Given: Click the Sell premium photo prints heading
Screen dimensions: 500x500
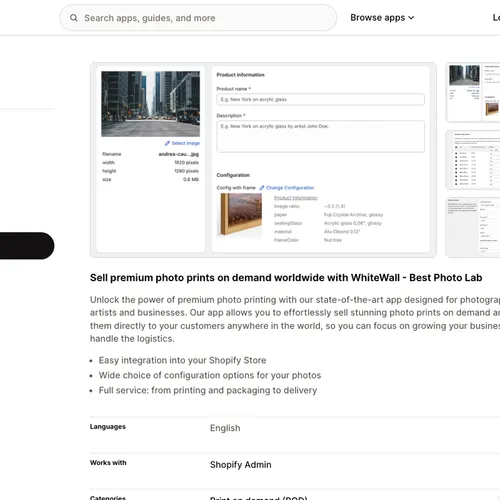Looking at the screenshot, I should [286, 278].
